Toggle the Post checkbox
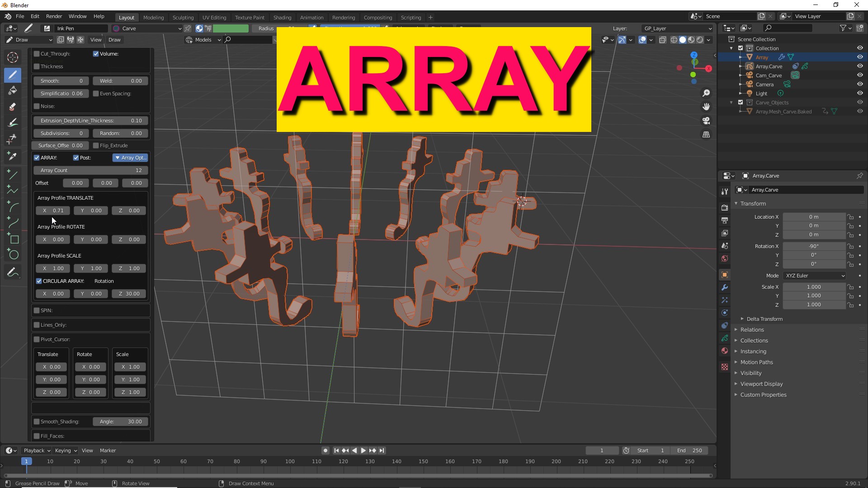The width and height of the screenshot is (868, 488). (x=76, y=158)
